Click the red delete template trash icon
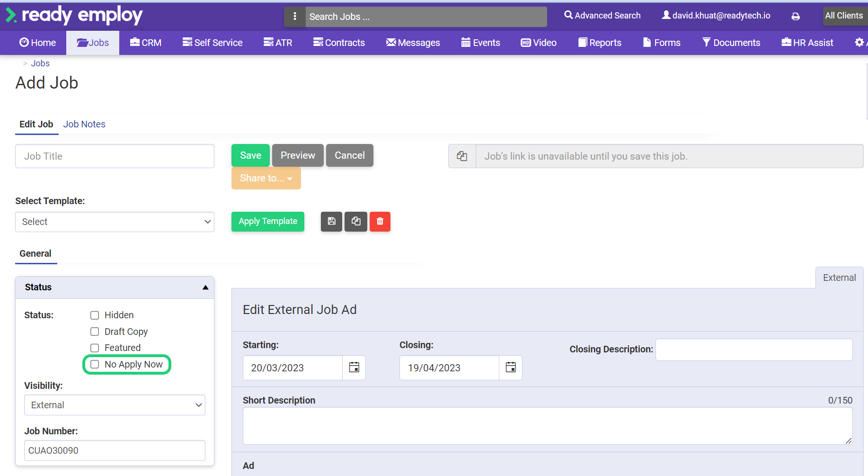This screenshot has height=476, width=868. coord(380,222)
